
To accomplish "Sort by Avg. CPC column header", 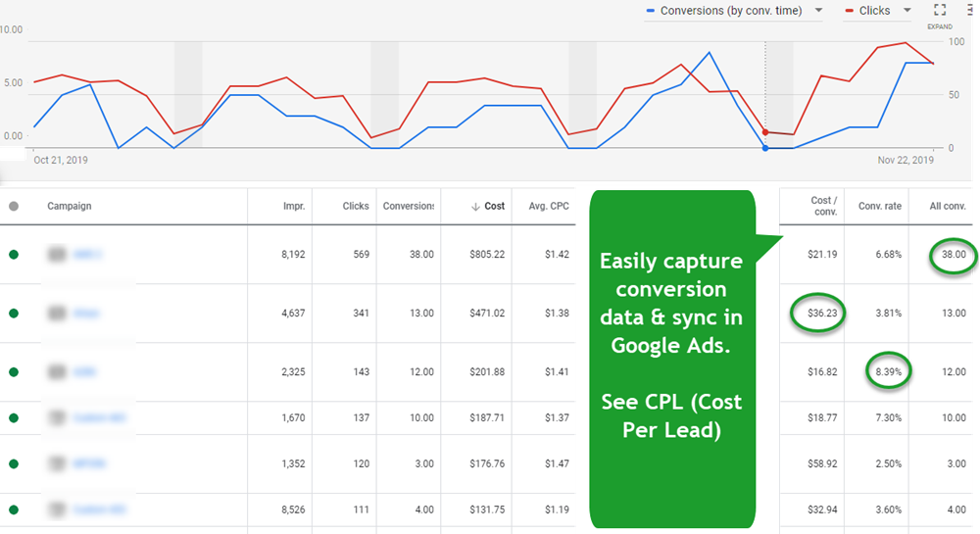I will coord(549,206).
